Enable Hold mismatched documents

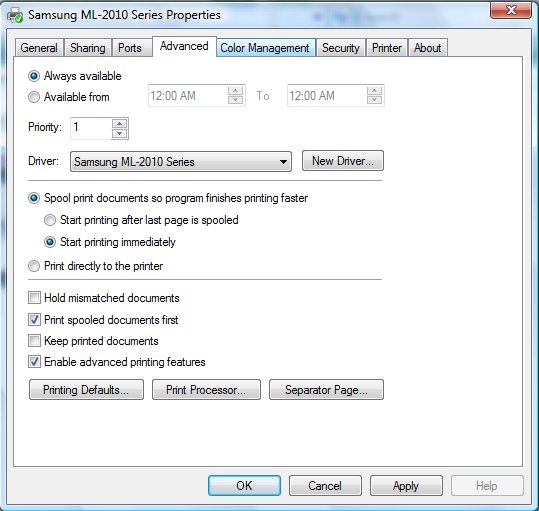[x=103, y=298]
